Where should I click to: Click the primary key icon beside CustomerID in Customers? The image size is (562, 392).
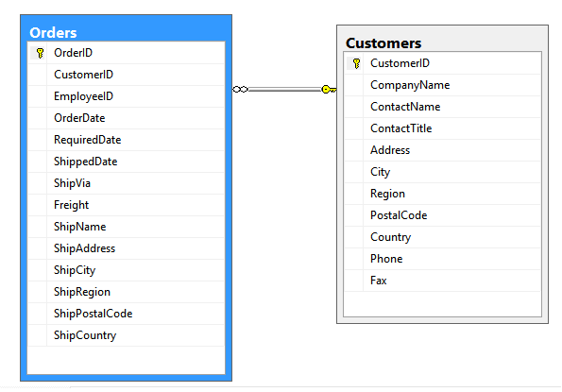point(356,63)
